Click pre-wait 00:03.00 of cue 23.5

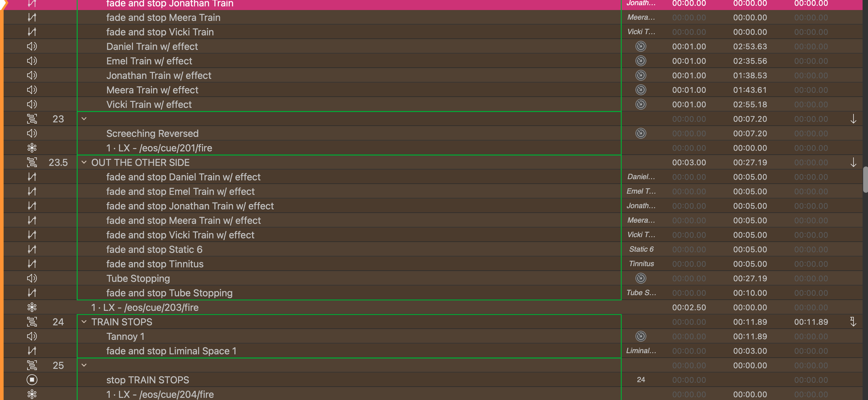click(x=689, y=162)
